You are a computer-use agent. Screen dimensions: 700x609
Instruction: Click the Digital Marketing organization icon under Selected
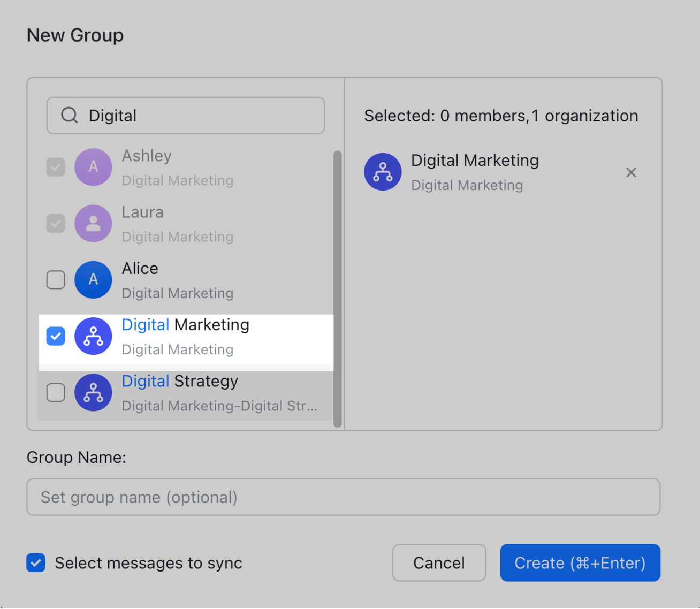click(x=383, y=172)
